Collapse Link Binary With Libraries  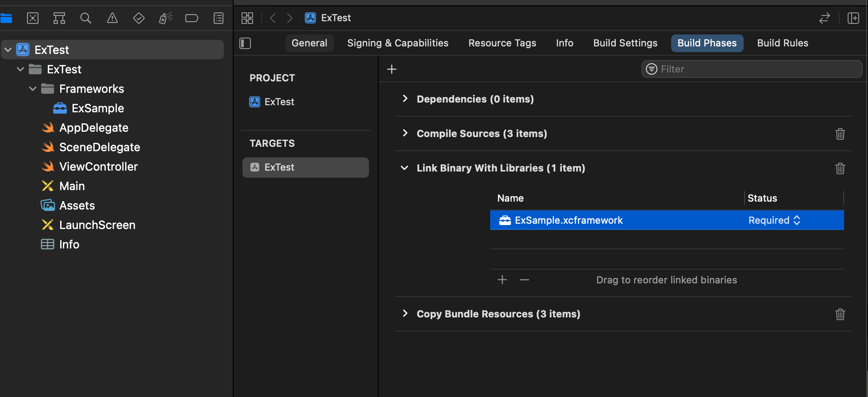click(404, 168)
